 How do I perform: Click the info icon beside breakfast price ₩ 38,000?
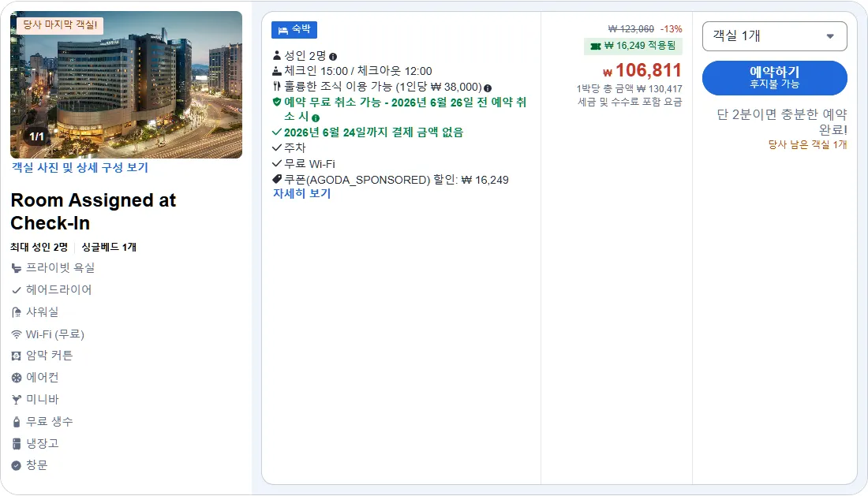[x=487, y=88]
